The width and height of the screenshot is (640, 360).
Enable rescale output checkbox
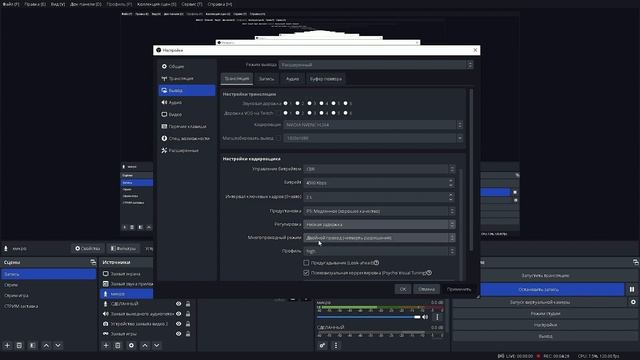(x=278, y=138)
